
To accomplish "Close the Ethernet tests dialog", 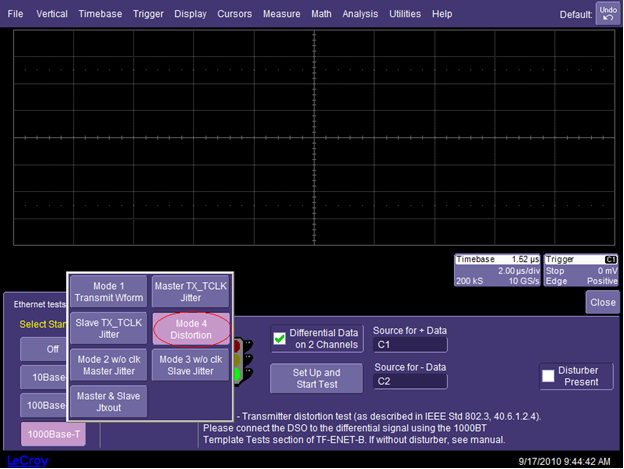I will (603, 302).
